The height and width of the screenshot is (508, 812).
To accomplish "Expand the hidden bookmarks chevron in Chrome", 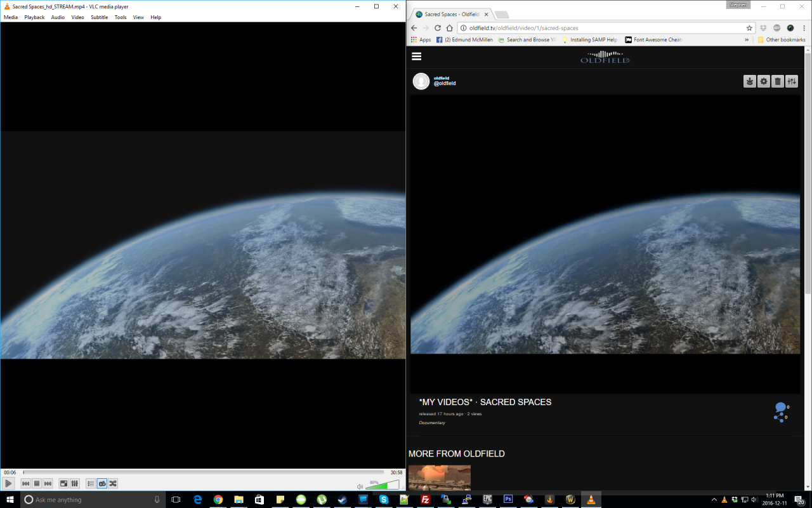I will coord(747,39).
